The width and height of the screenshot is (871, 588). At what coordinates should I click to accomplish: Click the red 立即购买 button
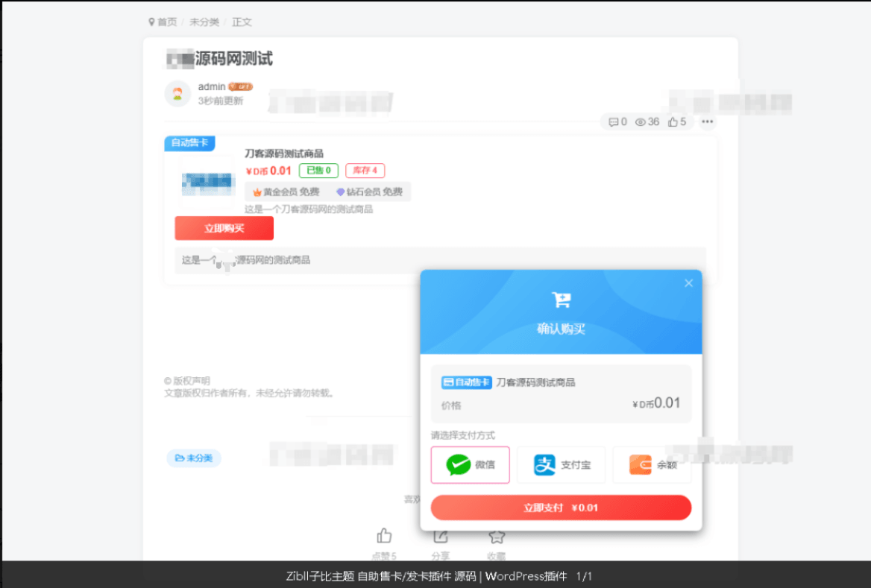click(224, 228)
